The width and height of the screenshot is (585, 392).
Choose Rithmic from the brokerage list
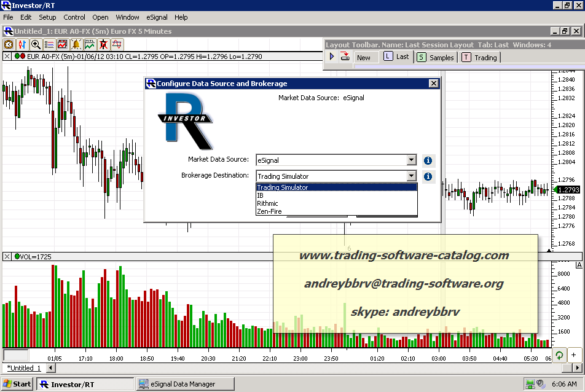click(268, 203)
